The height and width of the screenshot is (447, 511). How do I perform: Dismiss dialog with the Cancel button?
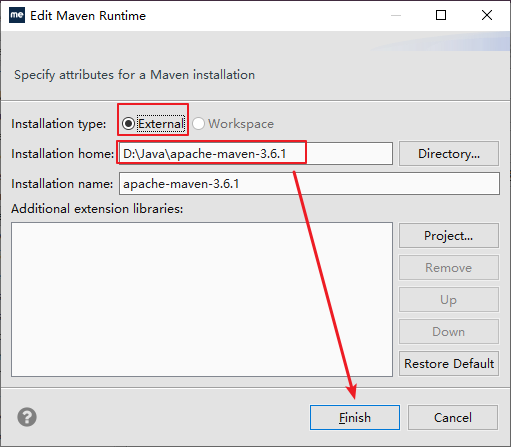[x=453, y=418]
